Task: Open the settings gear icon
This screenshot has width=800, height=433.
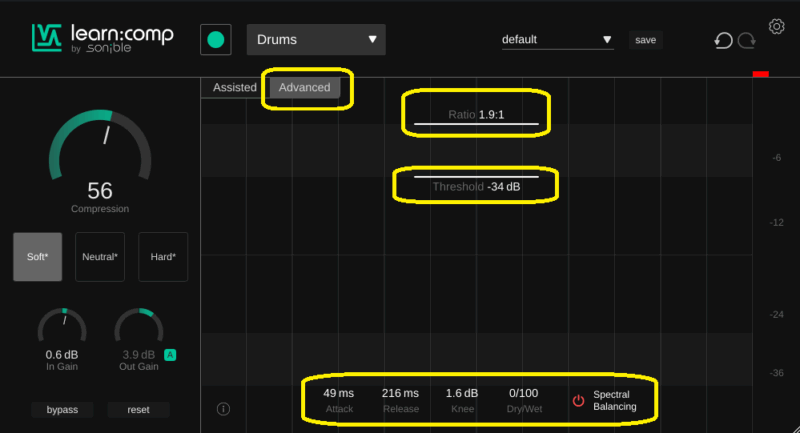Action: tap(776, 26)
